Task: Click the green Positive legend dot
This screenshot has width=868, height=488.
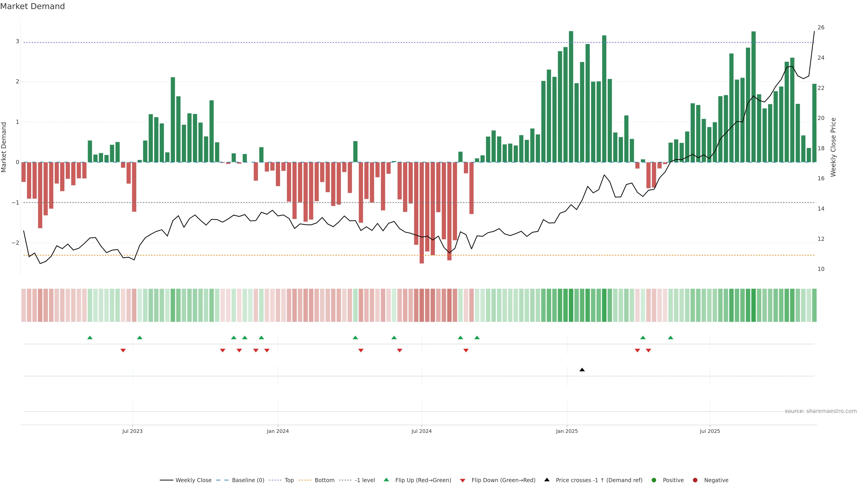Action: (654, 480)
